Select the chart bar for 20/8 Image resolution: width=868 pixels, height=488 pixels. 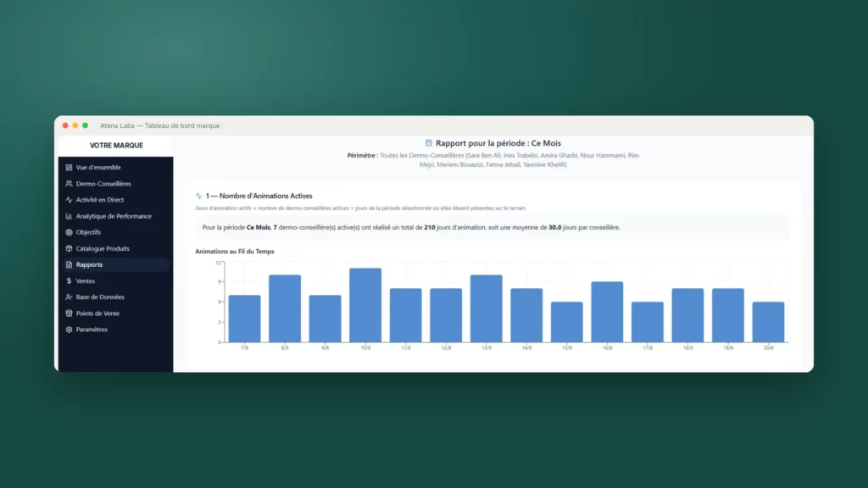click(768, 322)
